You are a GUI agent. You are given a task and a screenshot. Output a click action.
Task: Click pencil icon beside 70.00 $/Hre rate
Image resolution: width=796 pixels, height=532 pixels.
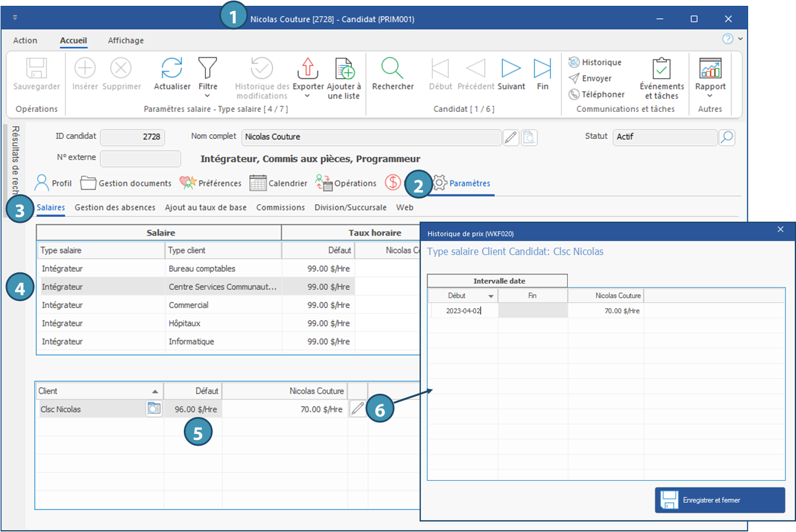coord(357,409)
